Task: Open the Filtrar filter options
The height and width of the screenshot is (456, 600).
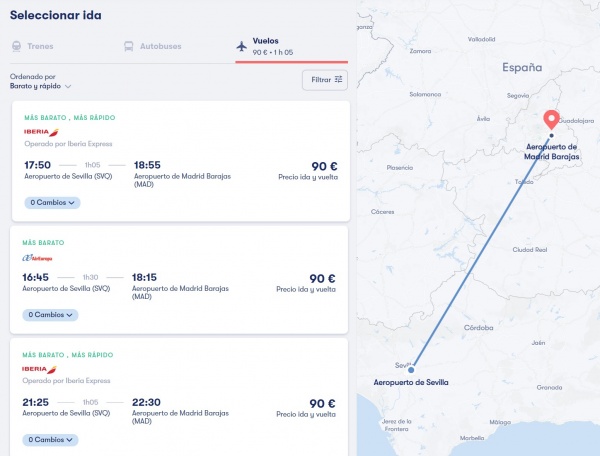Action: click(325, 79)
